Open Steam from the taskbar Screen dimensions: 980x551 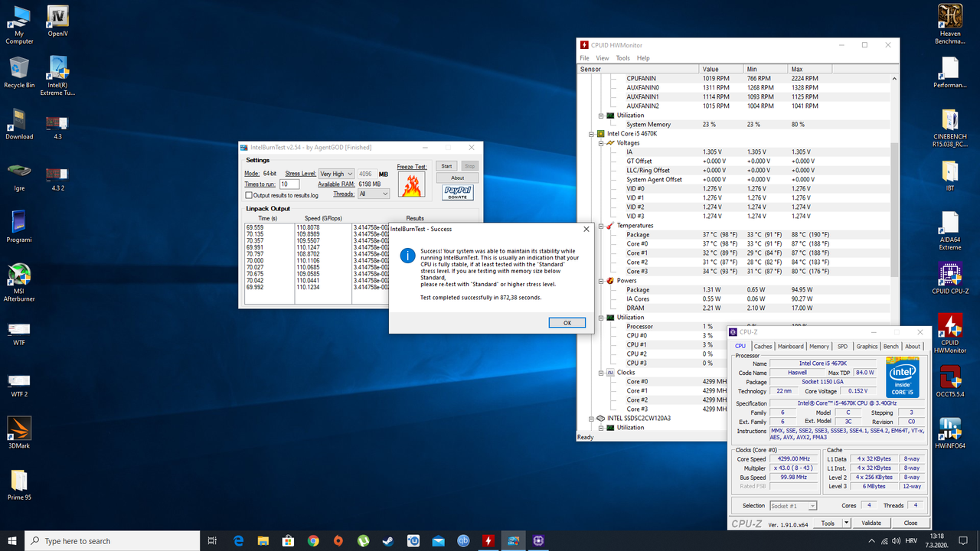tap(388, 541)
